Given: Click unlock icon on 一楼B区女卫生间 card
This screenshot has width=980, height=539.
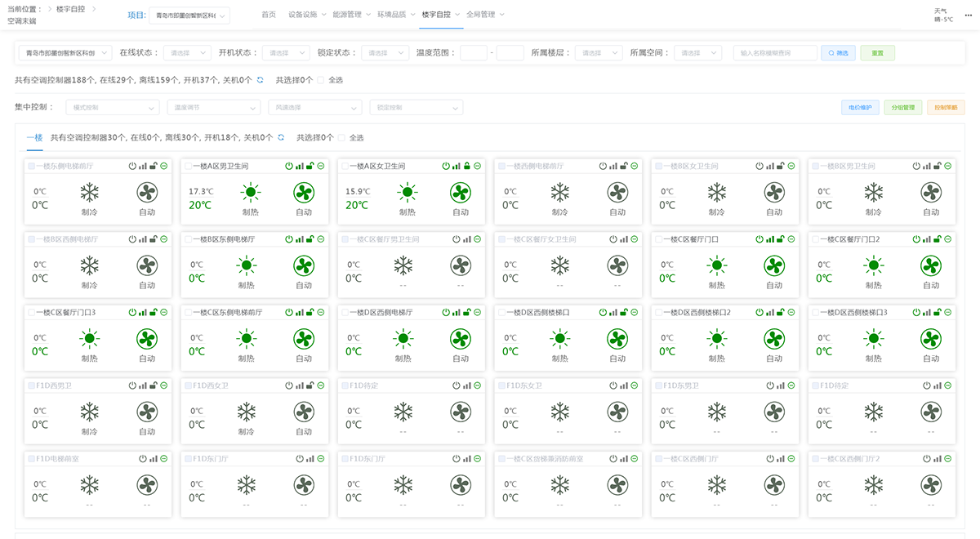Looking at the screenshot, I should 780,166.
